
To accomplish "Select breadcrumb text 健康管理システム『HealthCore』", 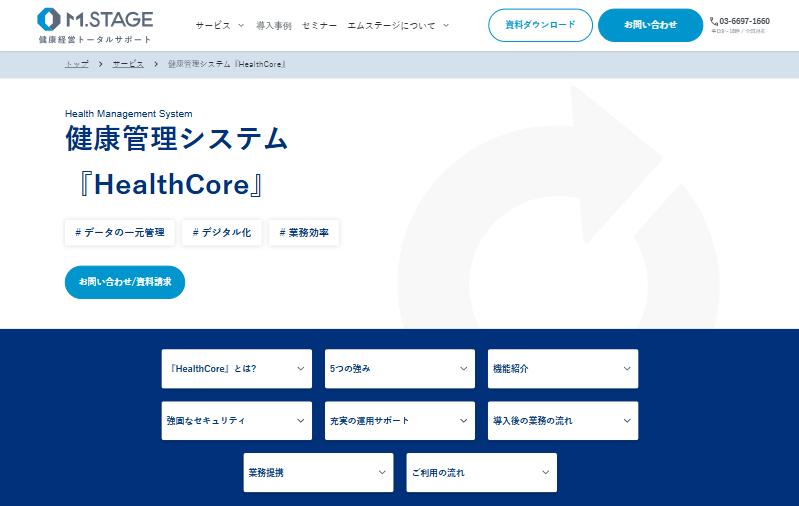I will tap(227, 64).
